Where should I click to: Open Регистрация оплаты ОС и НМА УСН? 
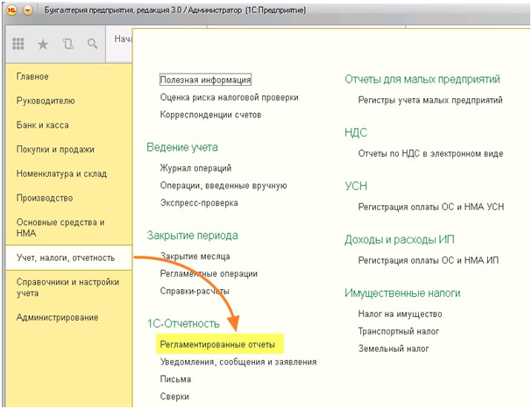click(x=431, y=207)
